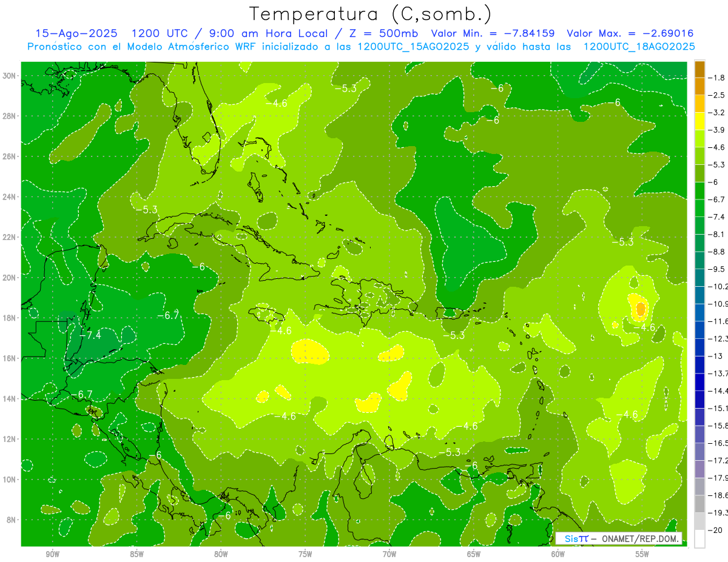Click the '-9.5' value on color legend
The height and width of the screenshot is (562, 728).
[x=718, y=269]
